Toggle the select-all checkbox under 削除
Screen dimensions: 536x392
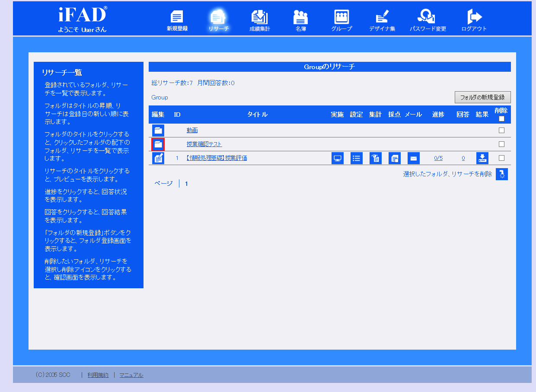point(501,118)
